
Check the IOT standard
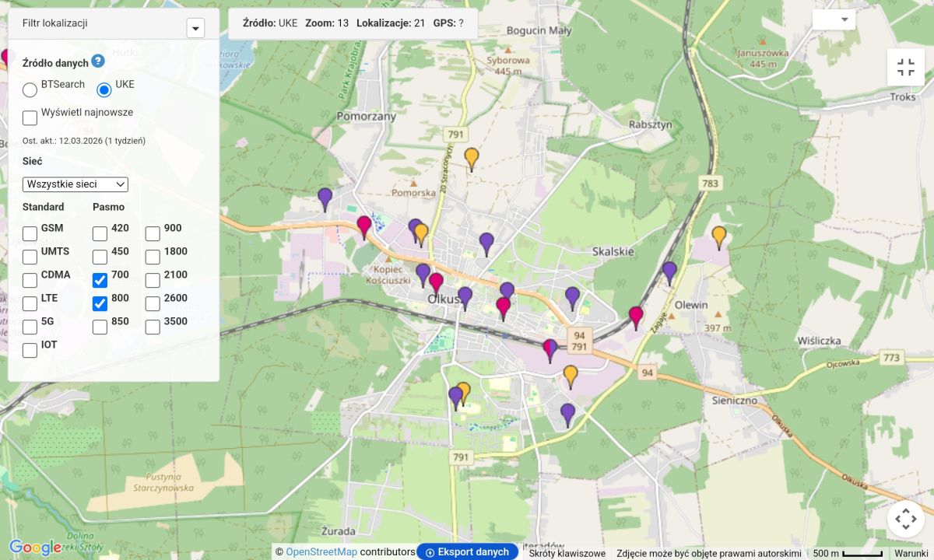[x=30, y=350]
